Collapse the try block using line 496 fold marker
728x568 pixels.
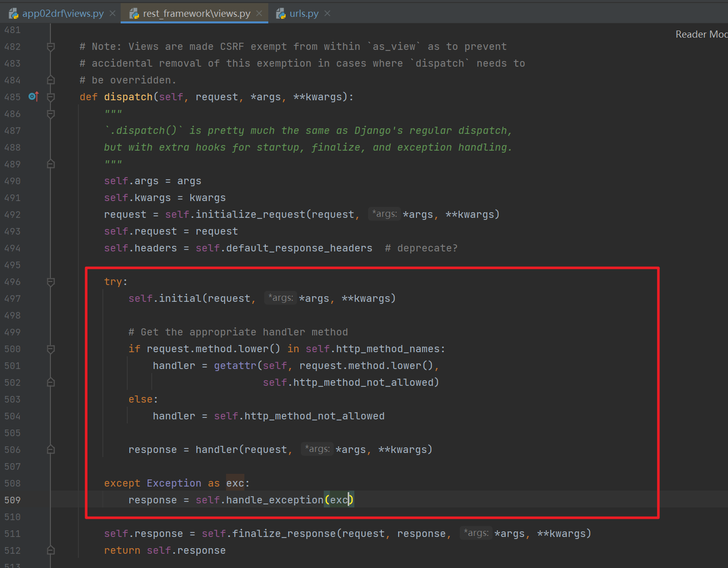[x=50, y=281]
